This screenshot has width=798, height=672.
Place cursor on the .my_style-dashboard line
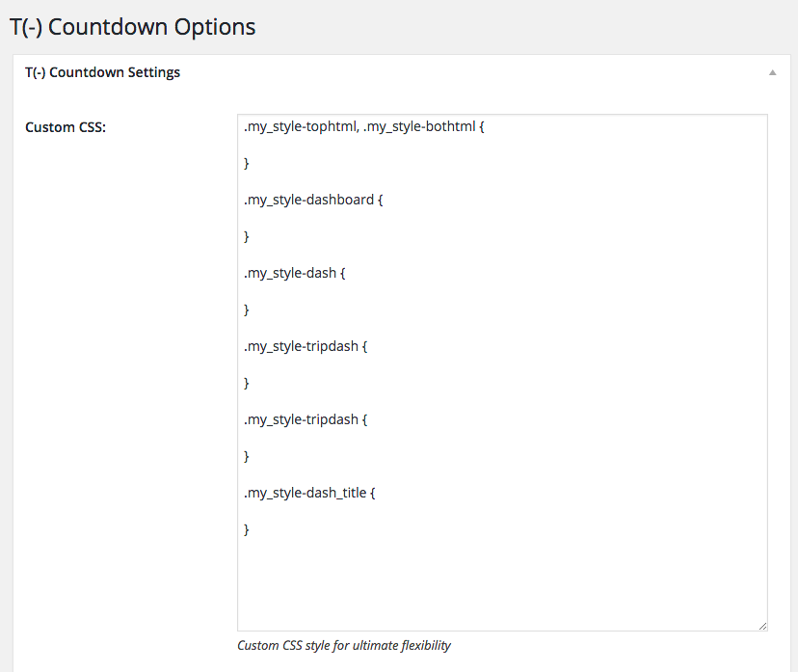tap(310, 201)
